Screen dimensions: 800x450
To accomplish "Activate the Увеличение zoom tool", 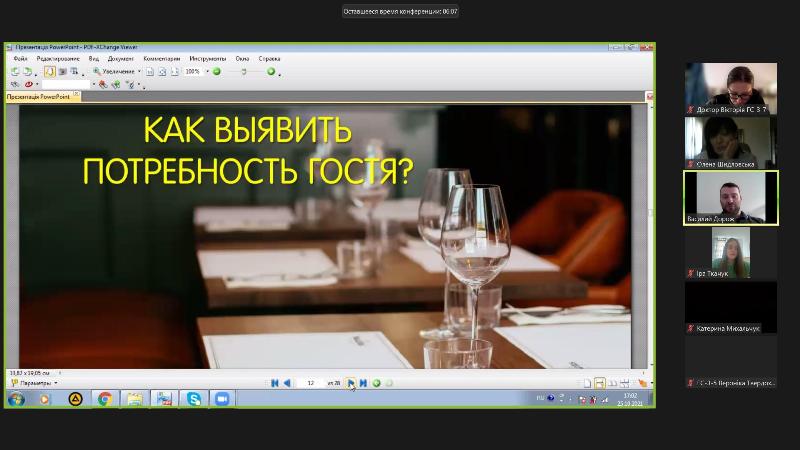I will pos(113,71).
